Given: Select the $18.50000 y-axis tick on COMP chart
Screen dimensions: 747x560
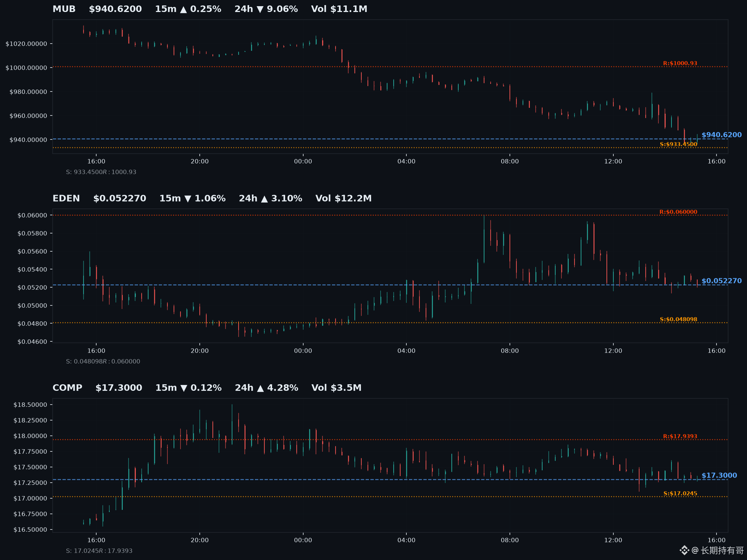Looking at the screenshot, I should click(31, 405).
